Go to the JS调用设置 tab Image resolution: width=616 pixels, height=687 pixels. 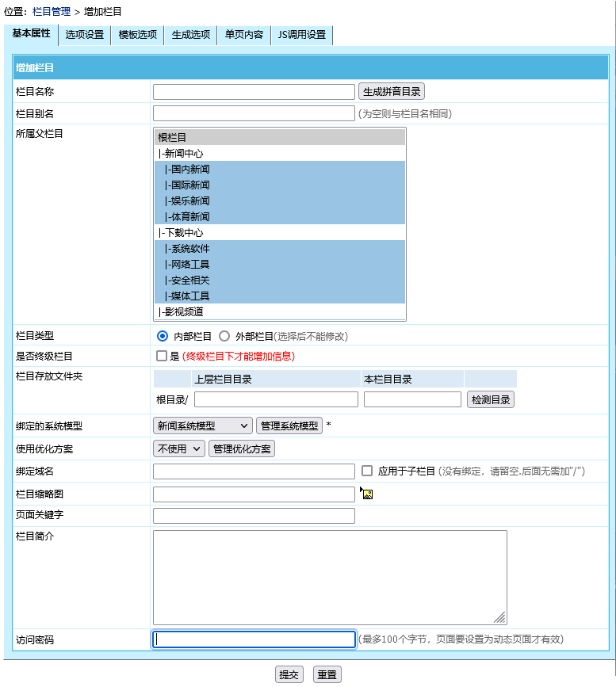click(301, 35)
